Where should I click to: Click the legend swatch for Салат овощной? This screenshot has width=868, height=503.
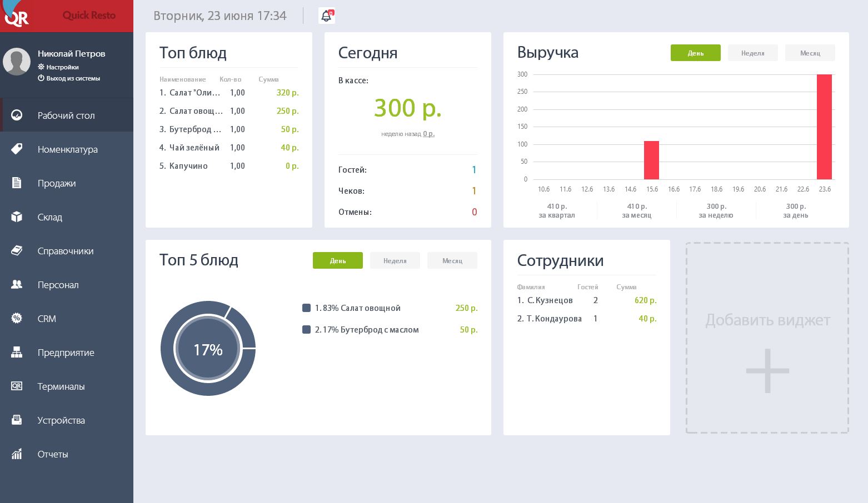306,308
